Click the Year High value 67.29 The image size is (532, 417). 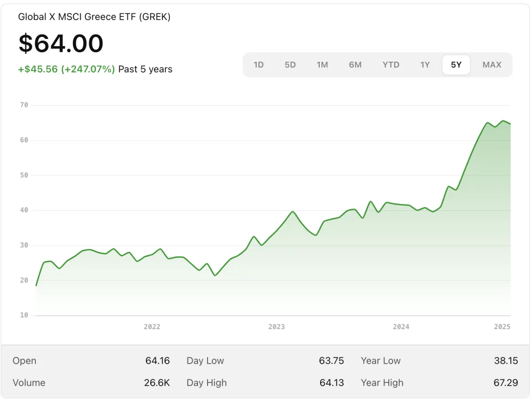[505, 383]
